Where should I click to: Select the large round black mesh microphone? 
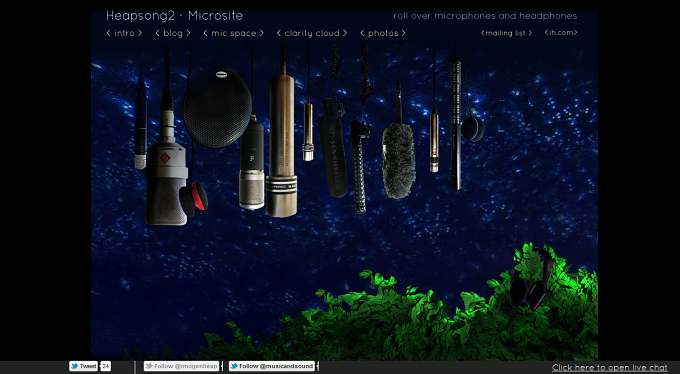point(217,108)
